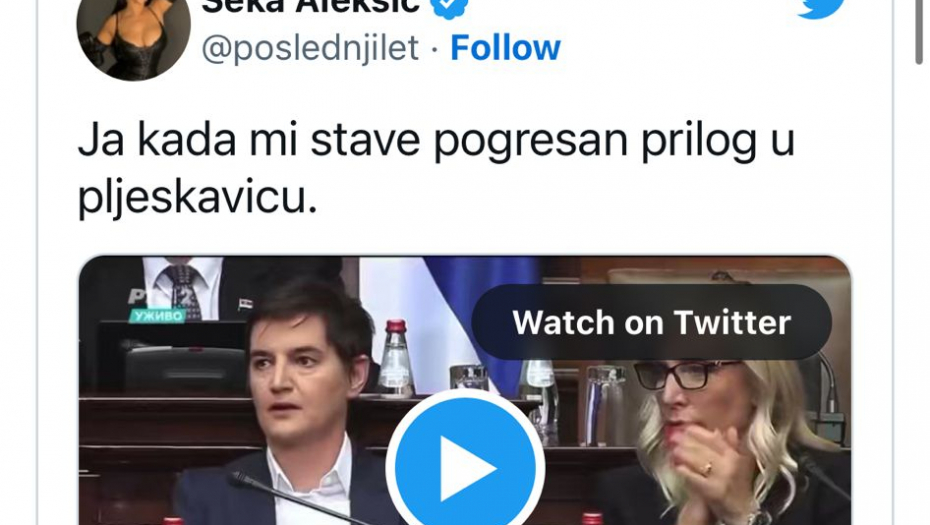The image size is (930, 525).
Task: Click the blue verified checkmark badge
Action: pos(450,8)
